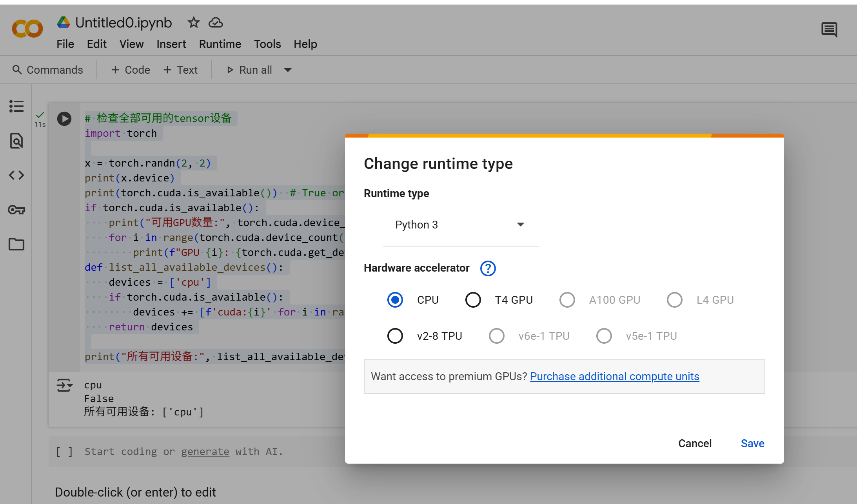This screenshot has height=504, width=857.
Task: Expand the Run all dropdown arrow
Action: [x=288, y=70]
